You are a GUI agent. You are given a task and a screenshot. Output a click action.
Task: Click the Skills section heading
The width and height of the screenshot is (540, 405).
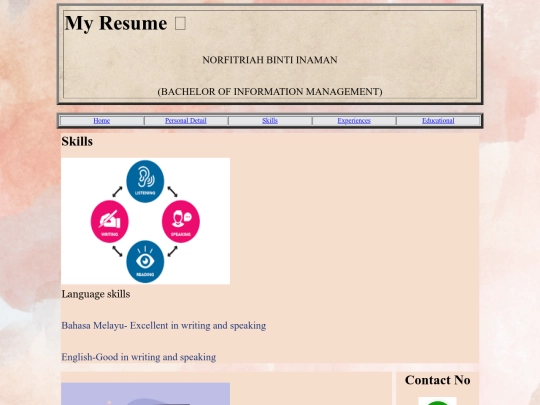point(77,141)
